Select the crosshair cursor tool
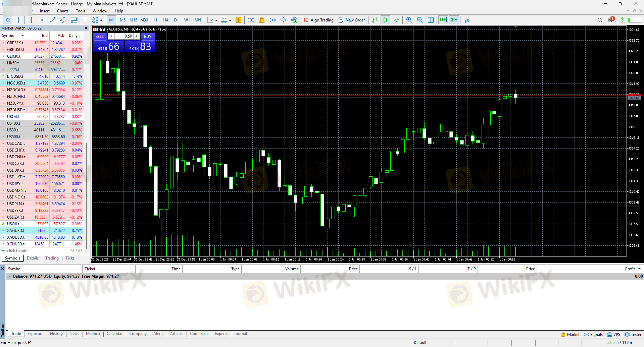Viewport: 644px width, 347px height. click(x=18, y=20)
